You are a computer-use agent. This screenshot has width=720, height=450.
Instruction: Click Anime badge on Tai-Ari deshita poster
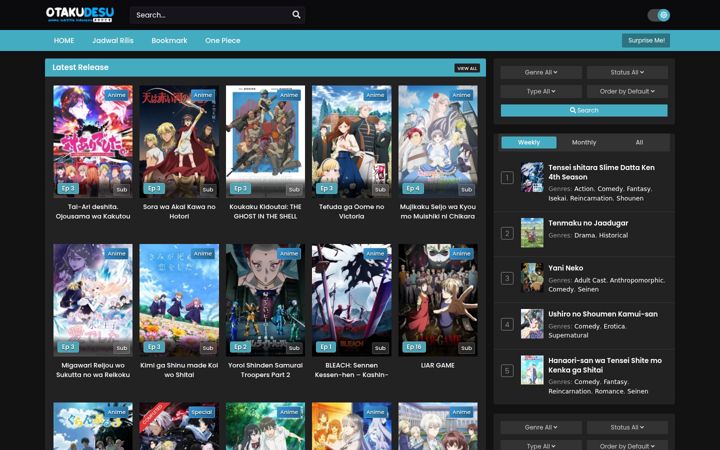click(x=116, y=95)
